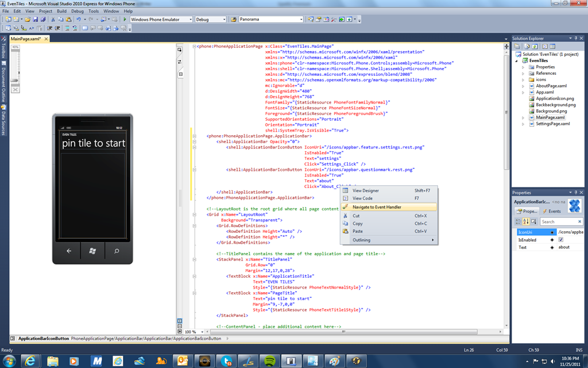Uncheck the IsEnabled property checkbox
The height and width of the screenshot is (368, 588).
[561, 240]
